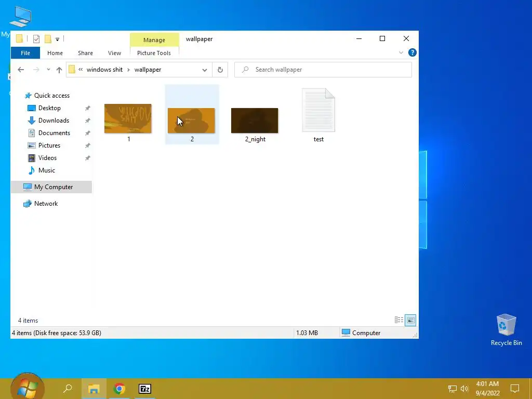Open taskbar Search magnifier

[x=68, y=389]
